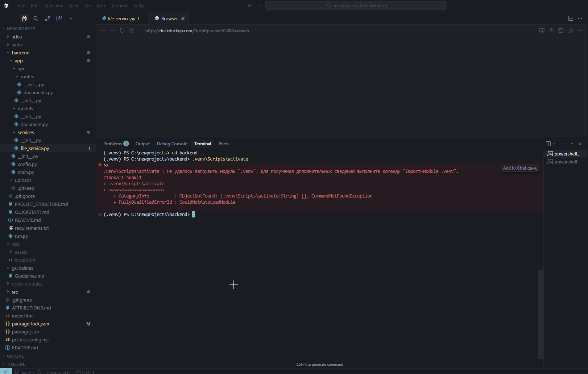
Task: Click the browser address bar URL
Action: pyautogui.click(x=197, y=31)
